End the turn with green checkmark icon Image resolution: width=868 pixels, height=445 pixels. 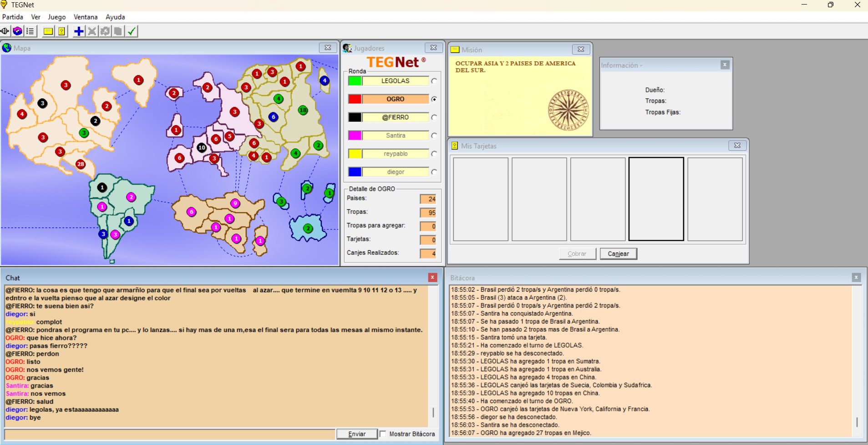[132, 31]
